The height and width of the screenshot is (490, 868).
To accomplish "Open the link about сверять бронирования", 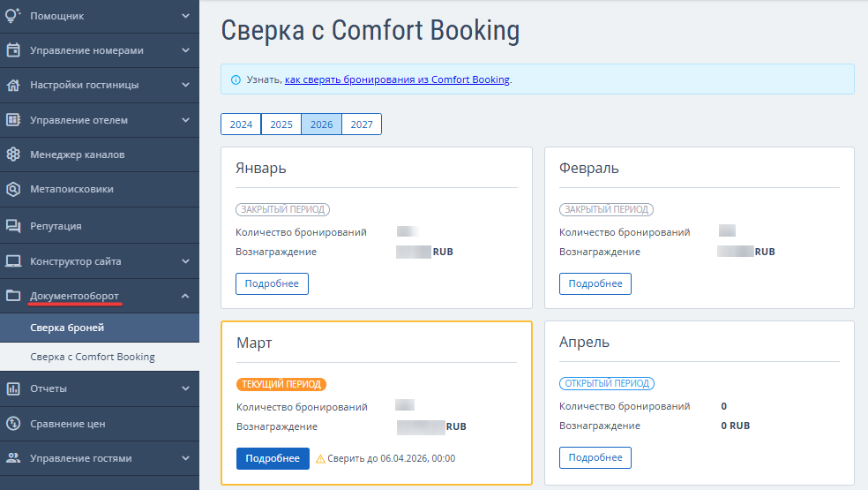I will [397, 79].
